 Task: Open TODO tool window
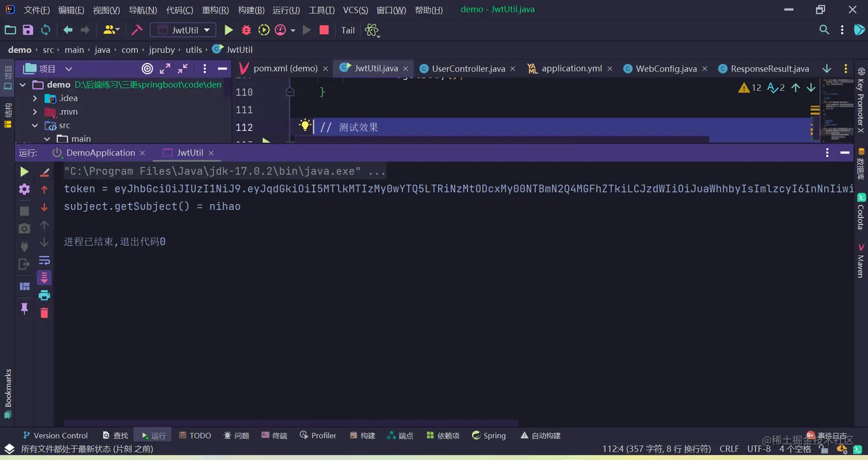pyautogui.click(x=195, y=435)
